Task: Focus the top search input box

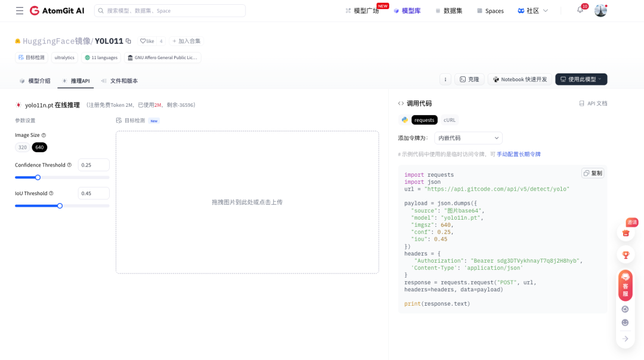Action: [x=170, y=11]
